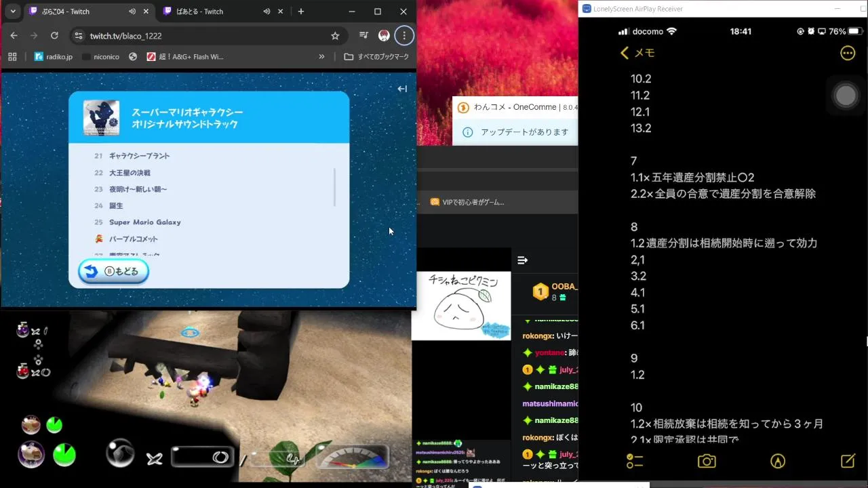Select track 24 誕生

(x=116, y=205)
